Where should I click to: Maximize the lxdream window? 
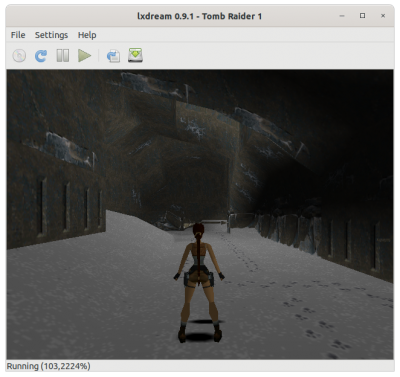pyautogui.click(x=362, y=16)
